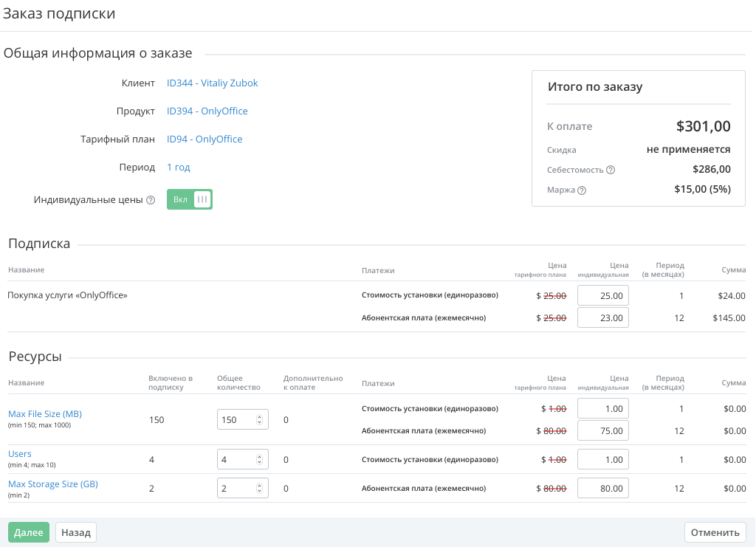Click the subscription sum $24.00
This screenshot has width=756, height=547.
732,296
